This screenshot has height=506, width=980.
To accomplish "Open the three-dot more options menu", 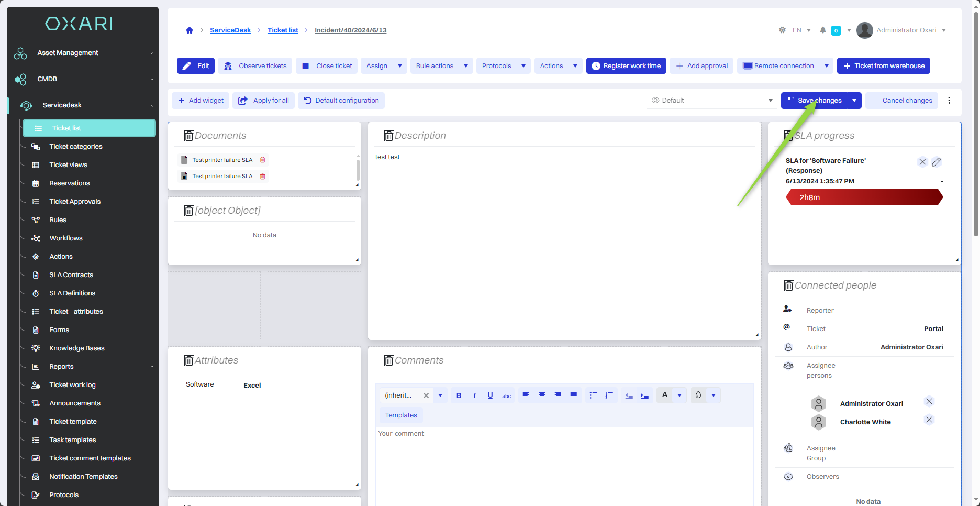I will [x=949, y=101].
